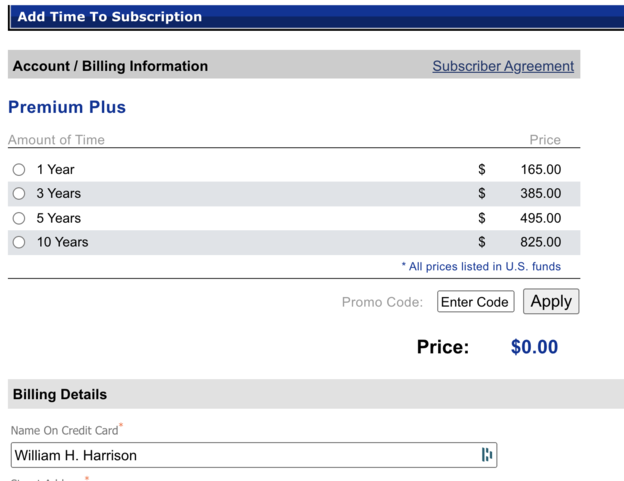Click the 5 Years label text
Viewport: 624px width, 481px height.
[x=58, y=218]
